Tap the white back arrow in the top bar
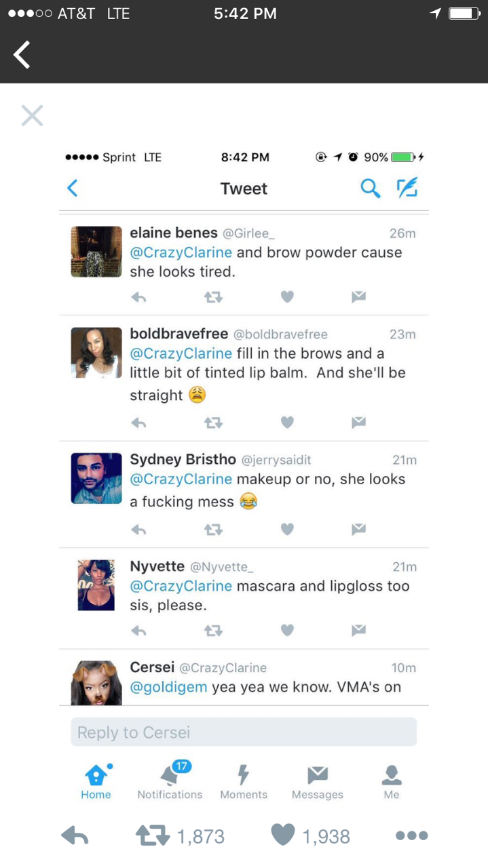The height and width of the screenshot is (868, 488). pyautogui.click(x=22, y=55)
